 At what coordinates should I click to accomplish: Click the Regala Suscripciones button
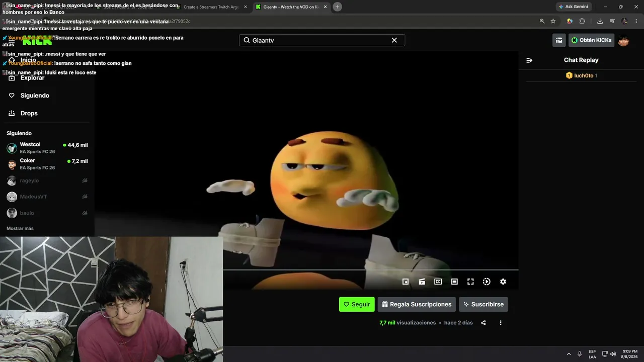coord(417,304)
